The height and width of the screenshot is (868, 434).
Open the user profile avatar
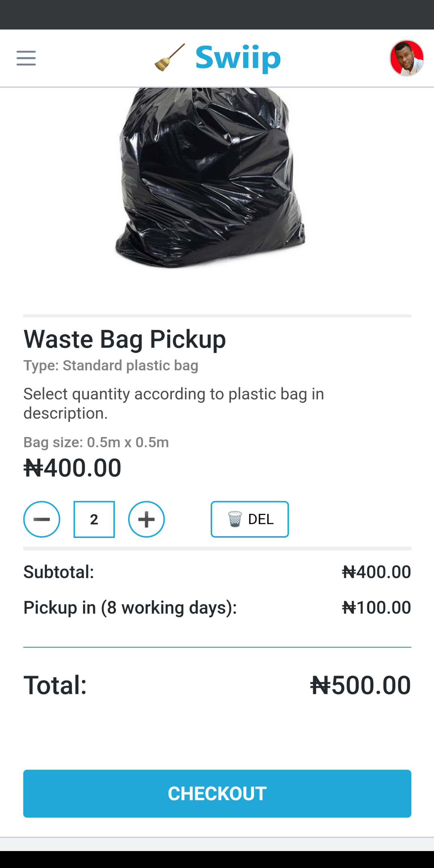[406, 58]
